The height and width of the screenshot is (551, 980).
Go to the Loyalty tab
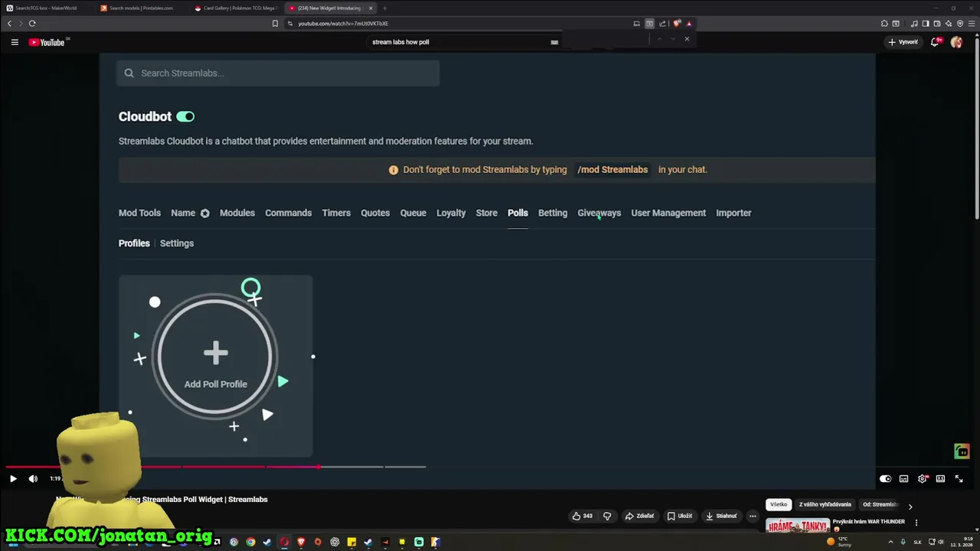point(451,213)
